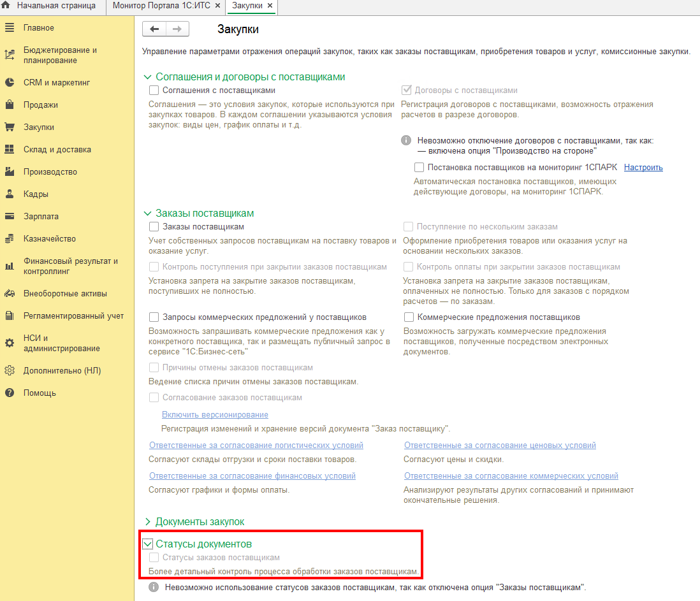
Task: Open Продажи section in sidebar
Action: 41,105
